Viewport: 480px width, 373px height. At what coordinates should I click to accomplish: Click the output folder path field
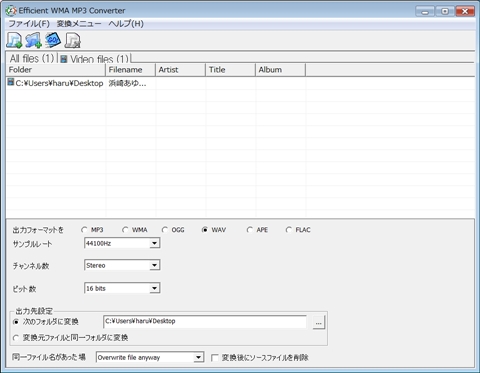(x=205, y=321)
